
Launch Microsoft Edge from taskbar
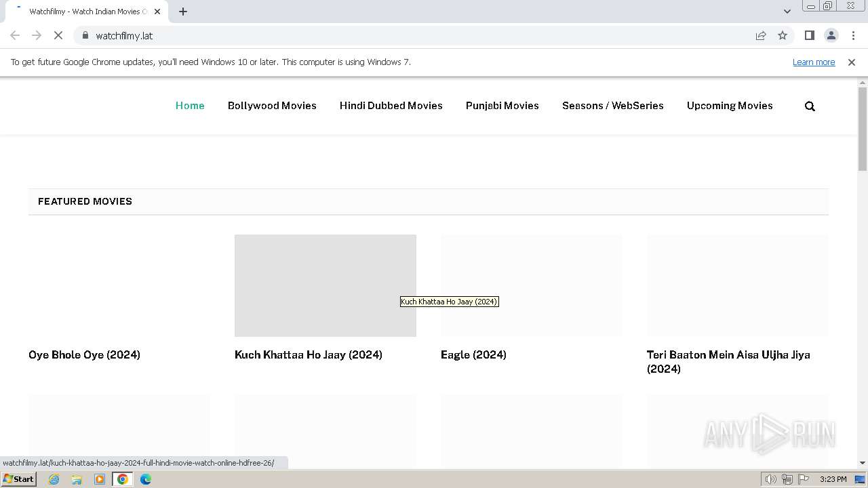point(146,479)
